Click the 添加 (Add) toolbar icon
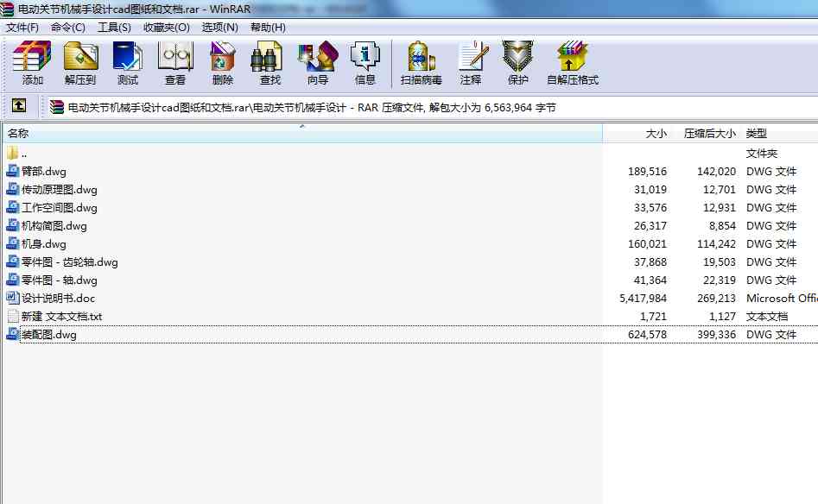818x504 pixels. pyautogui.click(x=32, y=56)
